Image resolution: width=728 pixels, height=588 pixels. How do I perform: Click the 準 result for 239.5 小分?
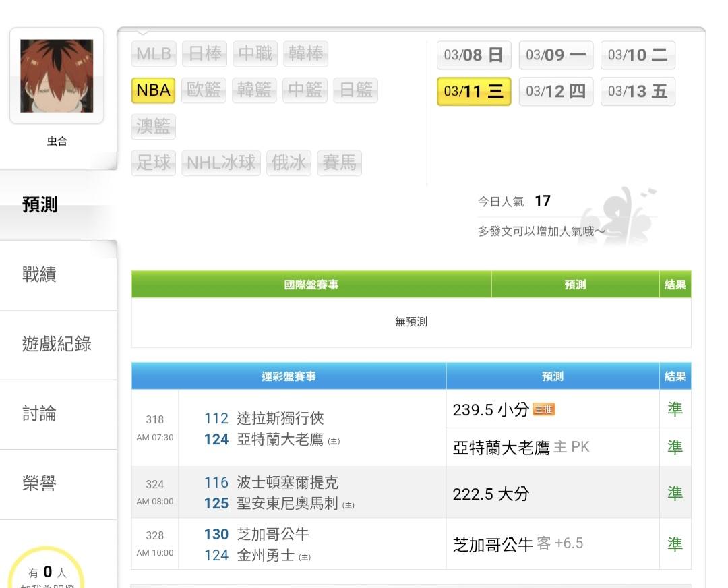675,409
